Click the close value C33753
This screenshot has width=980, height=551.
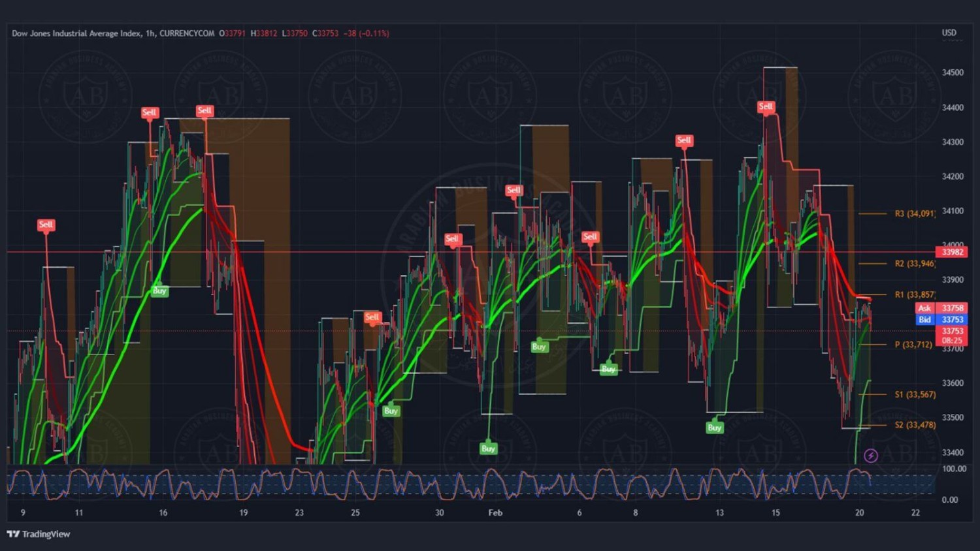tap(325, 33)
